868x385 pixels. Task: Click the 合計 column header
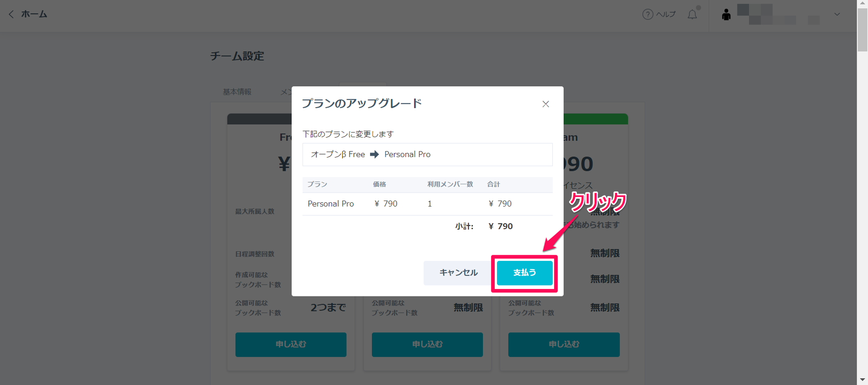493,184
